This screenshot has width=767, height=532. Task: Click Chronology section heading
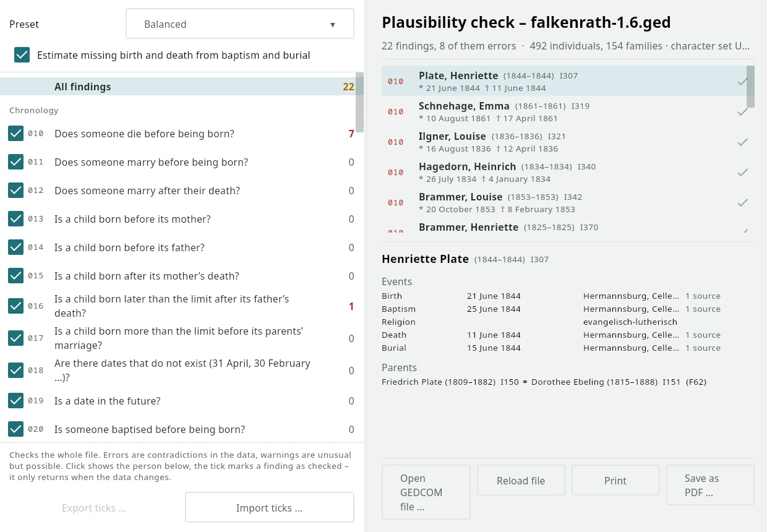coord(34,110)
